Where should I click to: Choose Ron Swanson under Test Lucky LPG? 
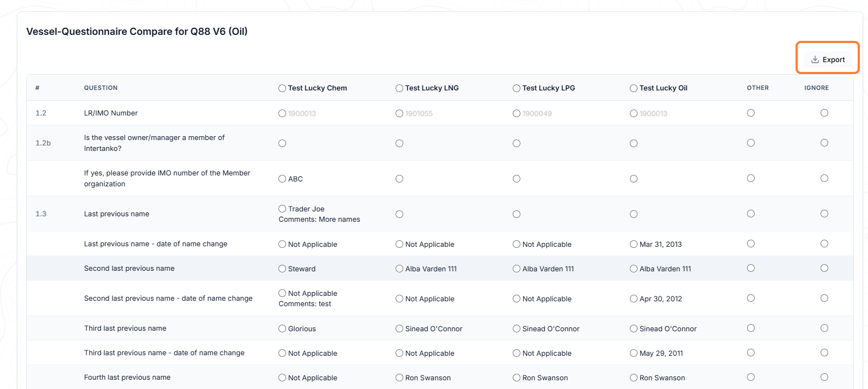(517, 378)
